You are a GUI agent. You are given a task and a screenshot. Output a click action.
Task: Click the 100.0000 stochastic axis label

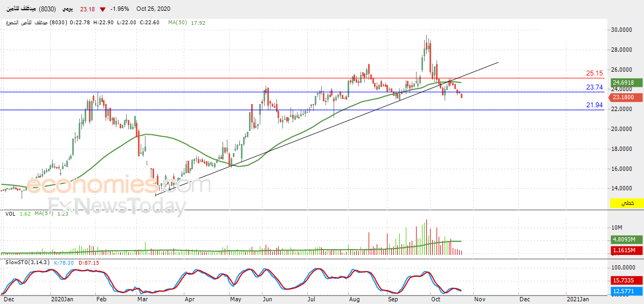pos(622,267)
